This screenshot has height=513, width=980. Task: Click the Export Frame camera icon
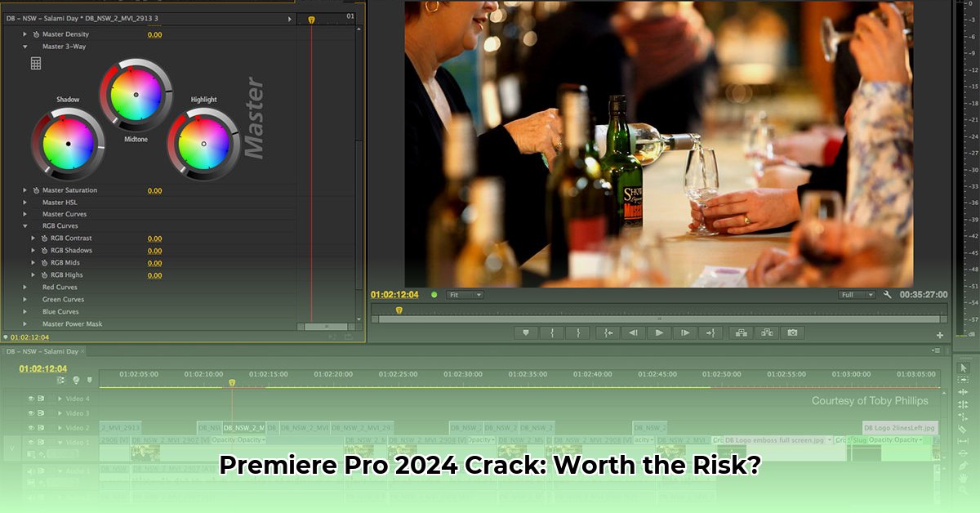point(792,332)
